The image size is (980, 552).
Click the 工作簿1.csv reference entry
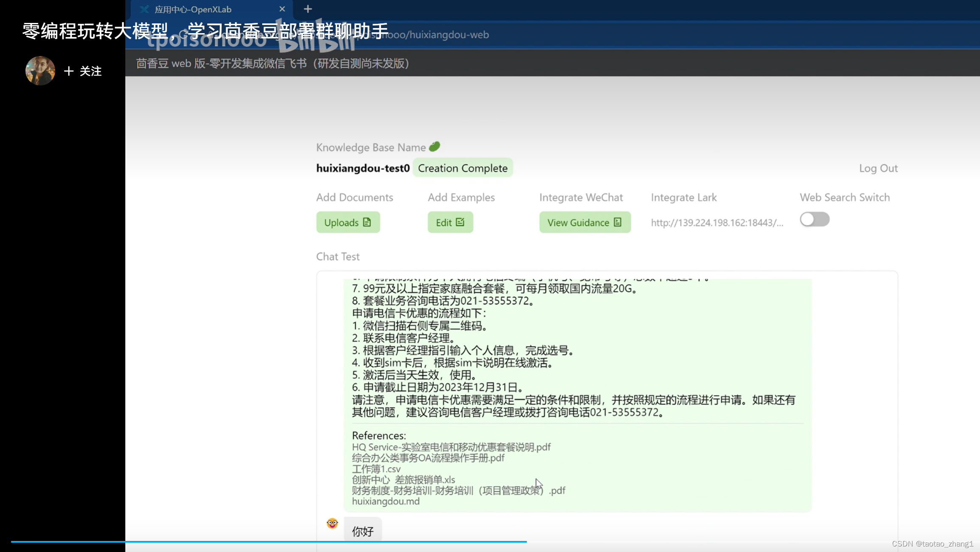pos(376,469)
